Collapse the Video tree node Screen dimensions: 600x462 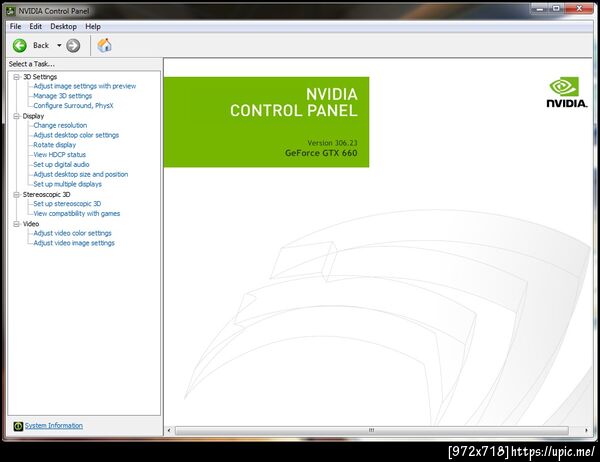(16, 224)
